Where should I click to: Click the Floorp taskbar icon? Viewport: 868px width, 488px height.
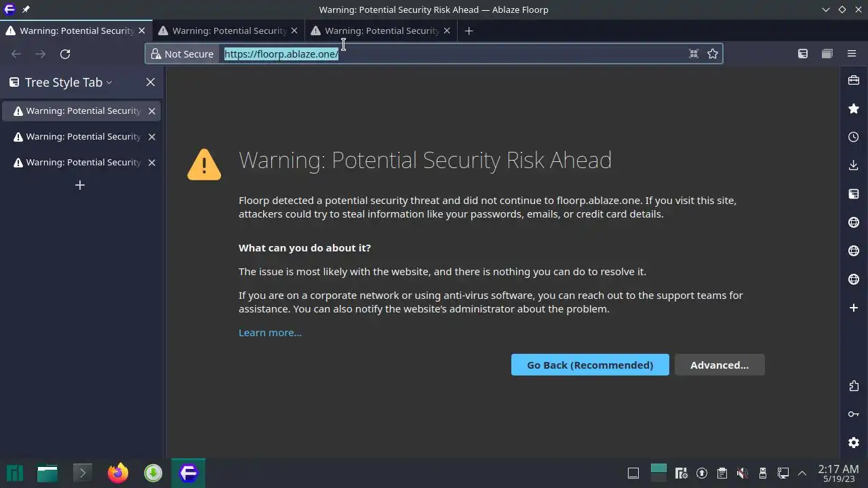(189, 472)
